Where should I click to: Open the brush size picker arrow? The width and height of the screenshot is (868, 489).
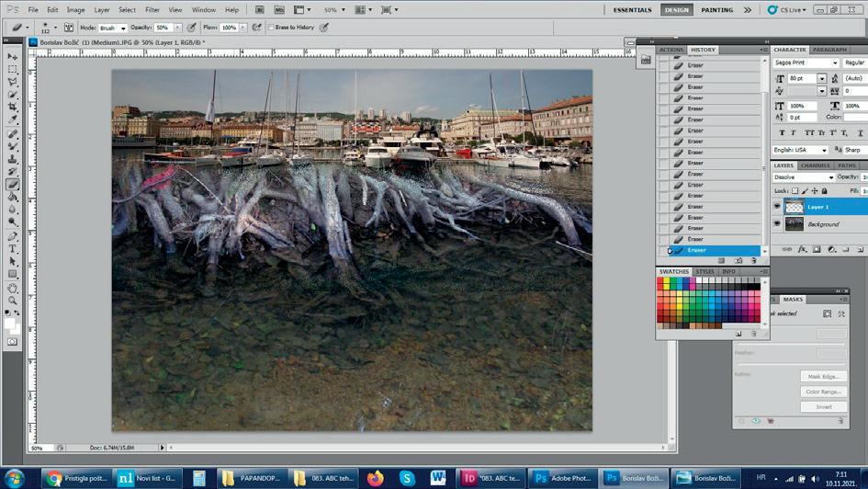tap(55, 28)
